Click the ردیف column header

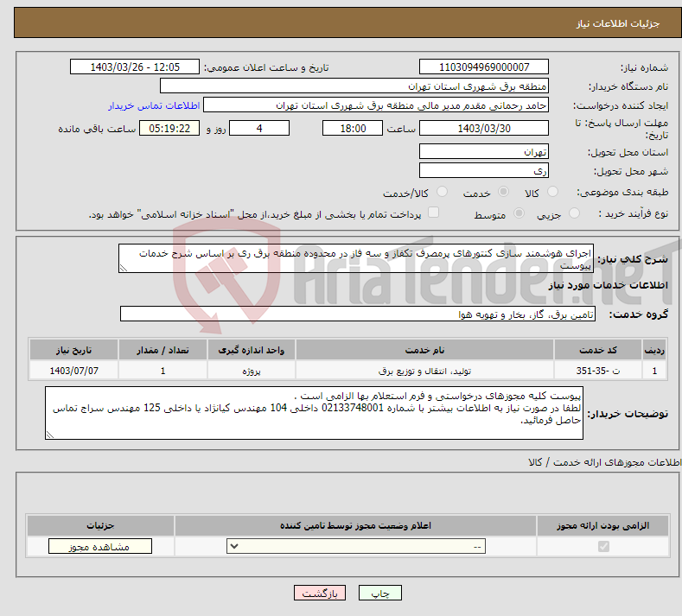click(x=654, y=350)
